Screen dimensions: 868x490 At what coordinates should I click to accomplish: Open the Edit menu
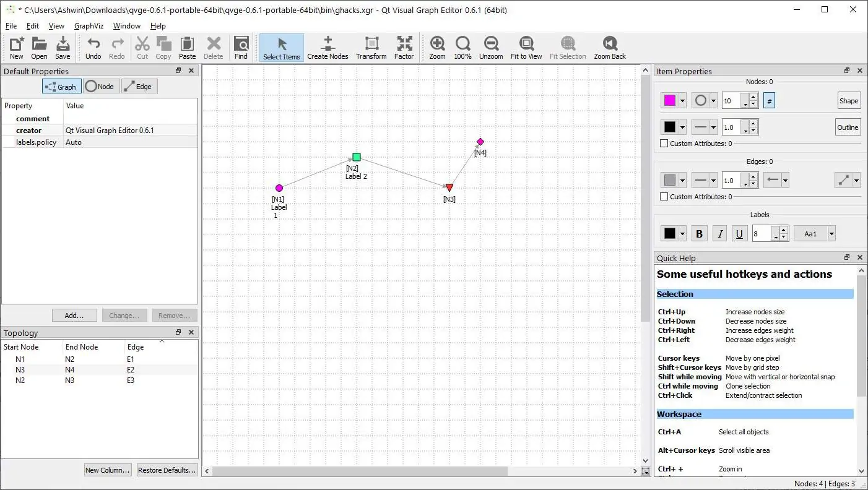point(33,26)
